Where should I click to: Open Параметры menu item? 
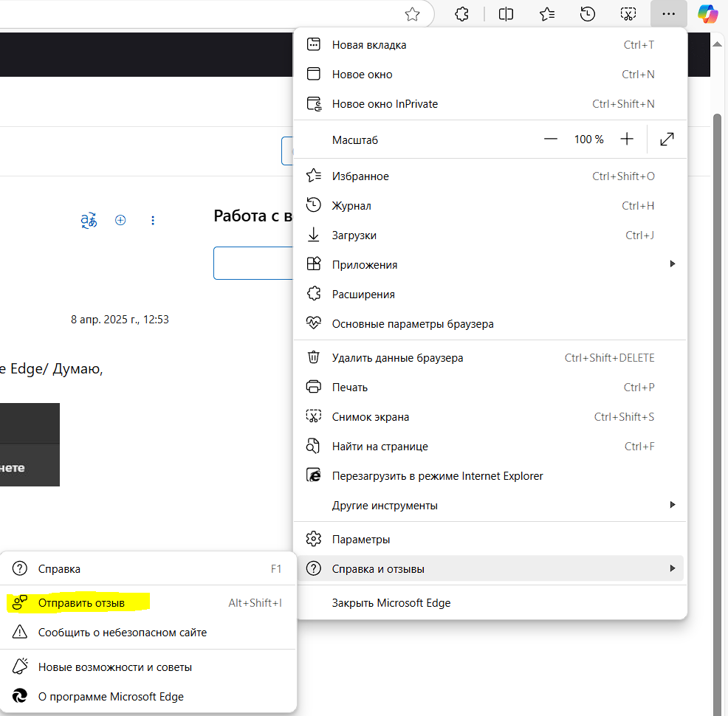click(490, 539)
